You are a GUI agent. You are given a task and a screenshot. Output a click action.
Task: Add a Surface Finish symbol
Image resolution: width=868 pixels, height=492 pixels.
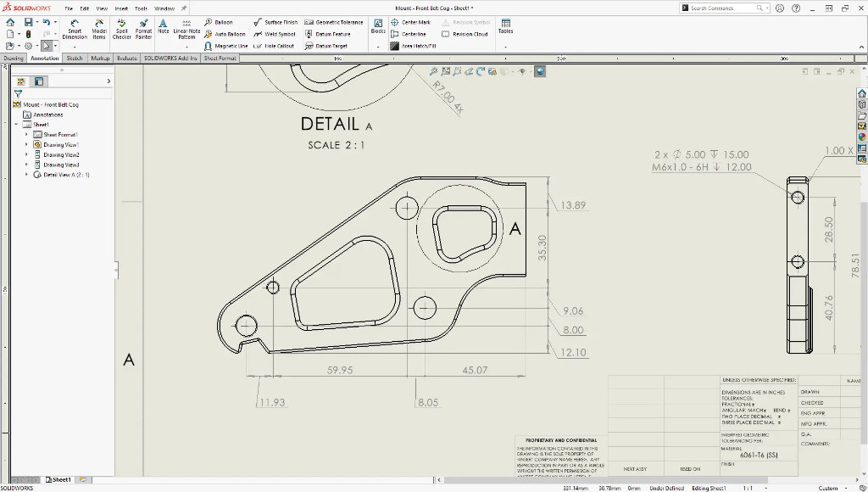click(x=275, y=22)
